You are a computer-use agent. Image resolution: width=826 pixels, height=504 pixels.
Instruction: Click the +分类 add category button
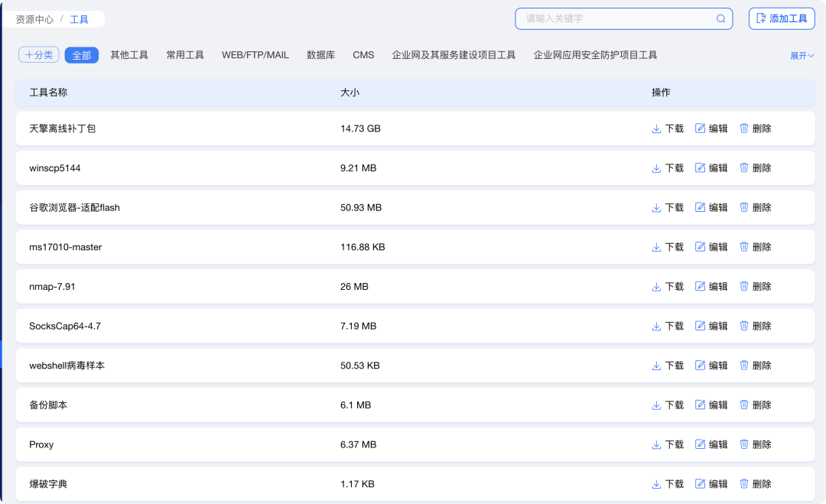click(39, 55)
